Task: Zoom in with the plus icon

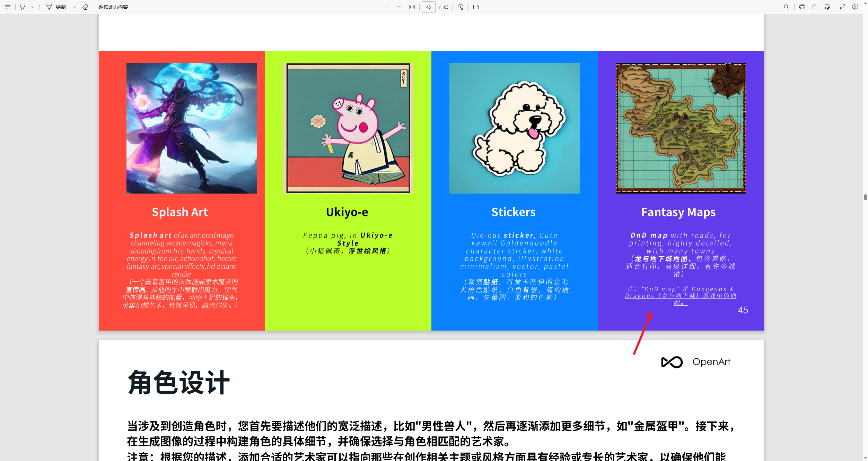Action: [x=399, y=7]
